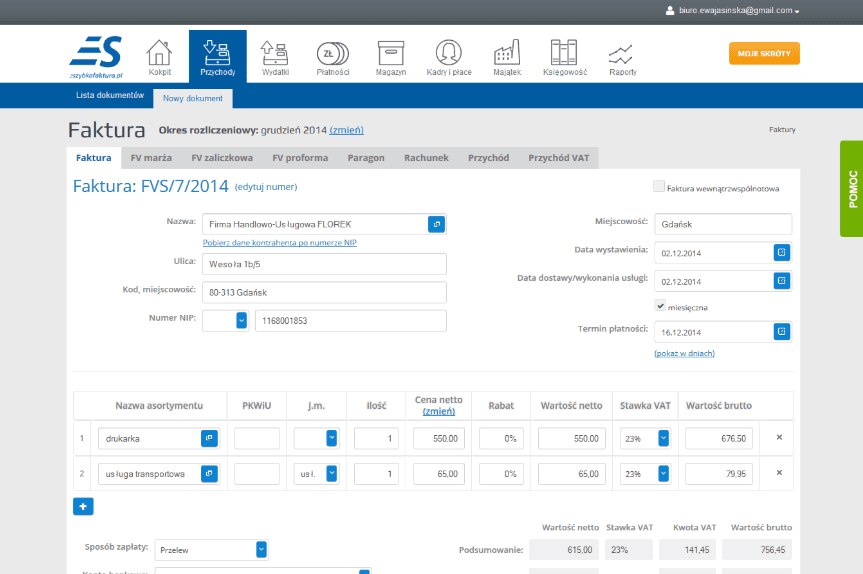The width and height of the screenshot is (863, 574).
Task: Click Pobierz dane kontrahenta po numerze NIP
Action: [x=279, y=243]
